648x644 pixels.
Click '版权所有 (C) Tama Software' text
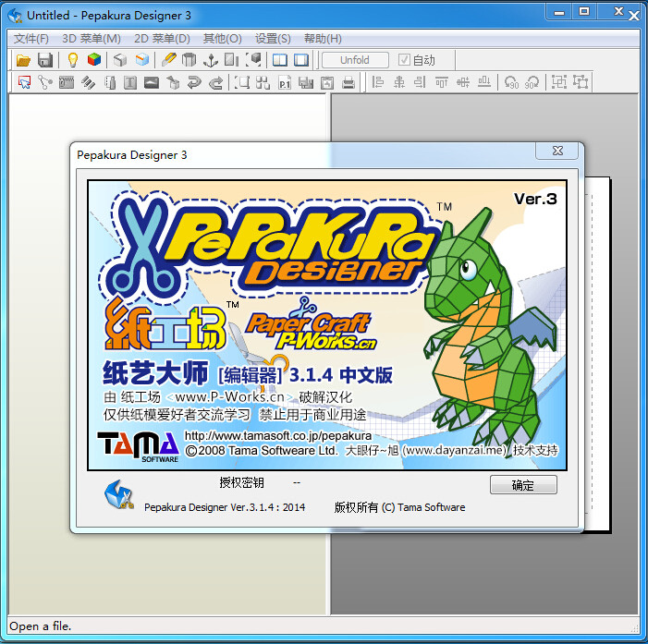pyautogui.click(x=399, y=507)
